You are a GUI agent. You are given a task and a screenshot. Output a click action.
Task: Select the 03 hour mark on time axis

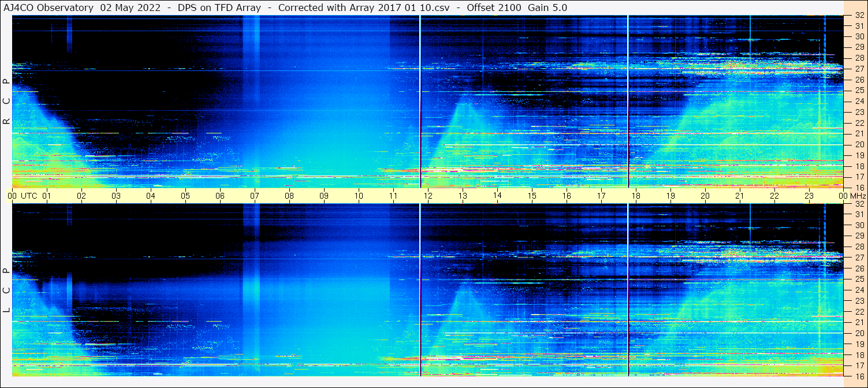pos(116,196)
